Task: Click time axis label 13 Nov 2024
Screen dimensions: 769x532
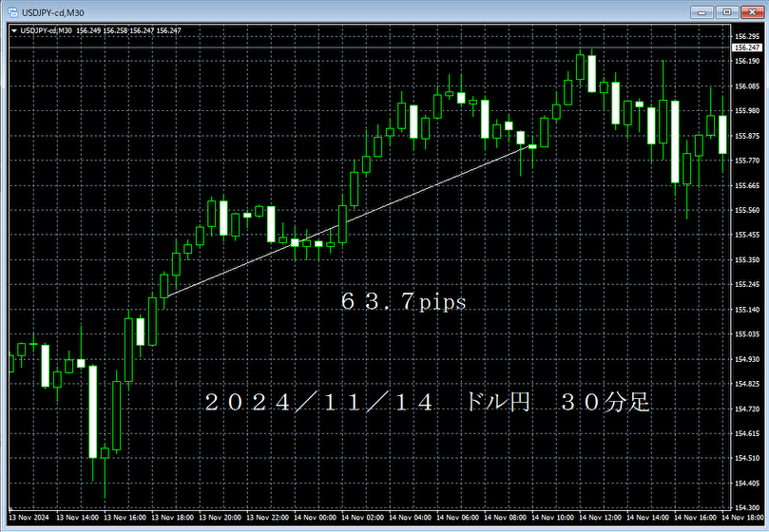Action: 29,518
